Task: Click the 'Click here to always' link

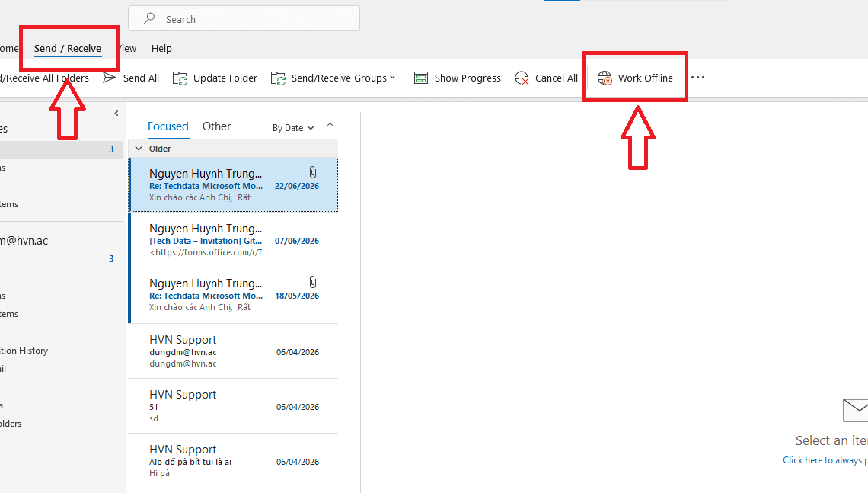Action: [x=825, y=459]
